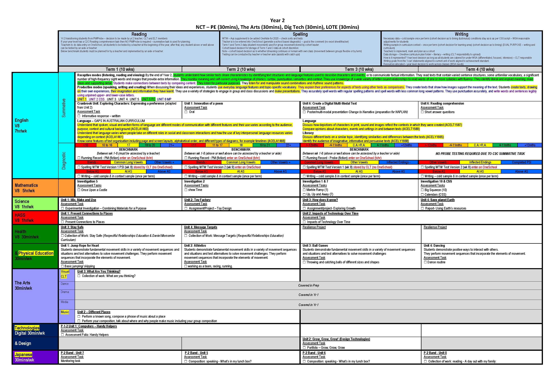Open the Unit 4: Save planet Earth heading link
Image resolution: width=555 pixels, height=392 pixels.
pyautogui.click(x=438, y=200)
